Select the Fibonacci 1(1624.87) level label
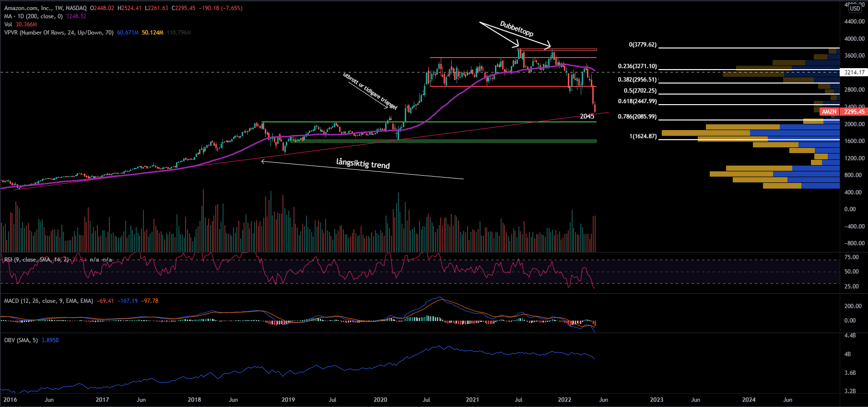Screen dimensions: 868x407 643,136
